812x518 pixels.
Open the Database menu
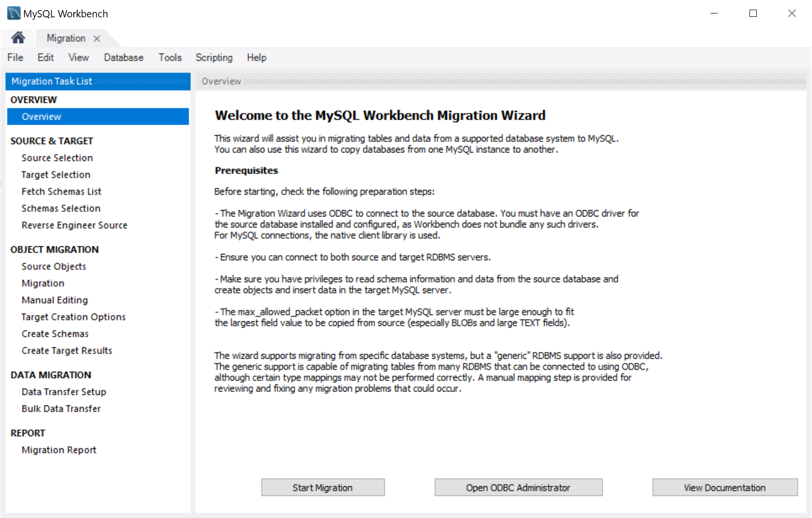124,58
